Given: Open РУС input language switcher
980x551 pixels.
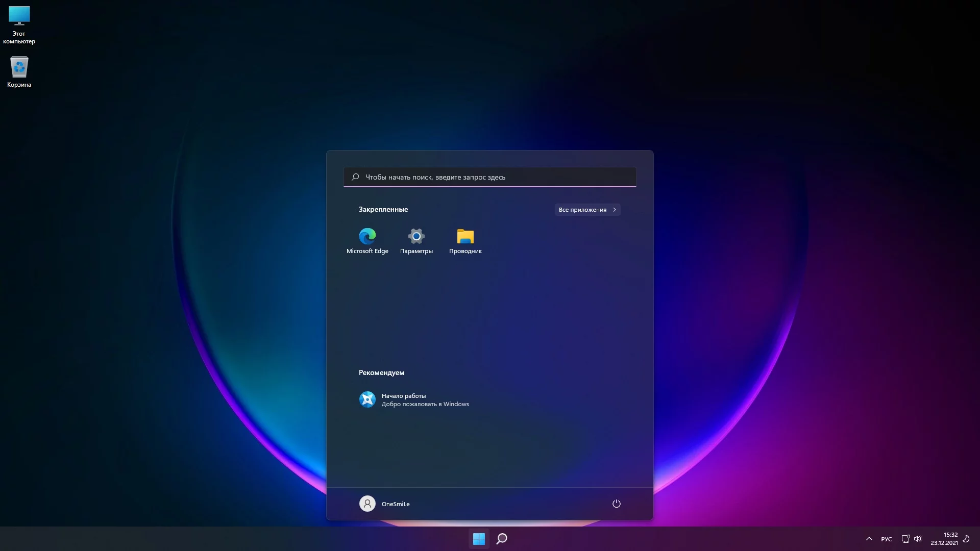Looking at the screenshot, I should tap(887, 539).
